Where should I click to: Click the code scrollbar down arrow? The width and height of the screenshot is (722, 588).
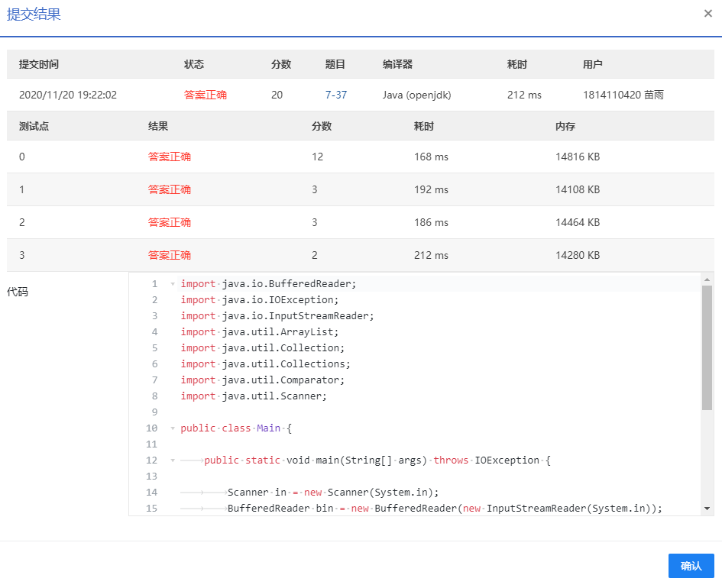[707, 508]
